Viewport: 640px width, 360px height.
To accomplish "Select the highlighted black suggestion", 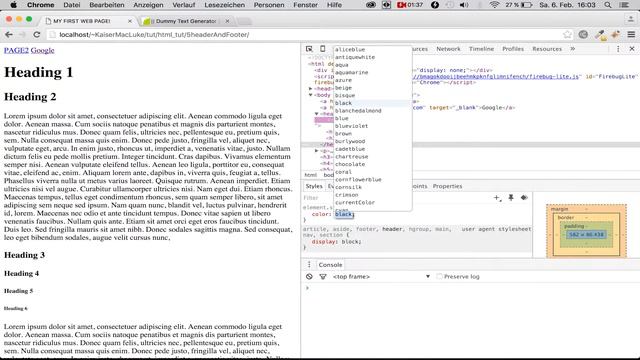I will click(x=372, y=103).
